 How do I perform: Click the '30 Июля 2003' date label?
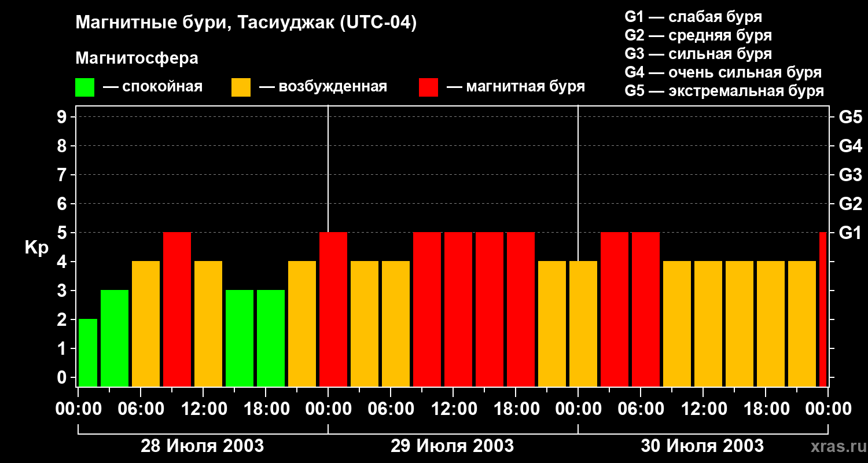(703, 446)
